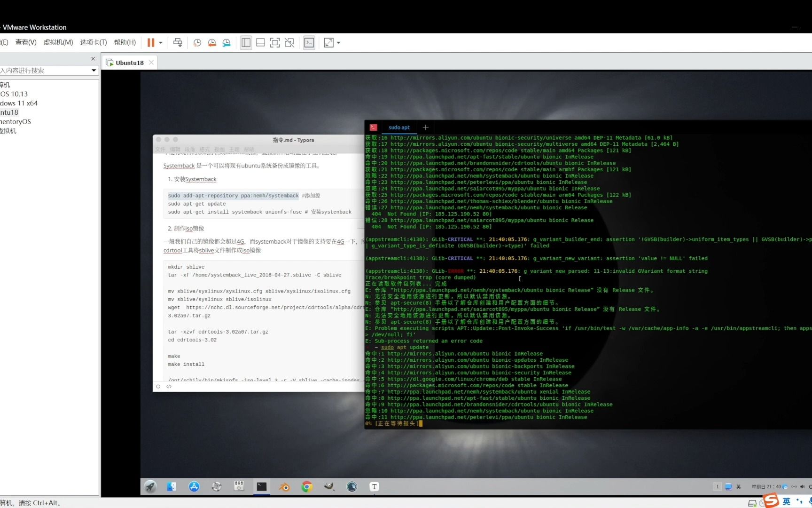This screenshot has height=508, width=812.
Task: Open the 虚拟机(M) menu
Action: [58, 42]
